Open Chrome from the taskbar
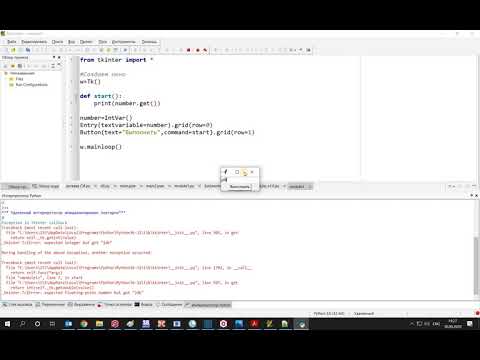This screenshot has width=480, height=360. pyautogui.click(x=84, y=324)
